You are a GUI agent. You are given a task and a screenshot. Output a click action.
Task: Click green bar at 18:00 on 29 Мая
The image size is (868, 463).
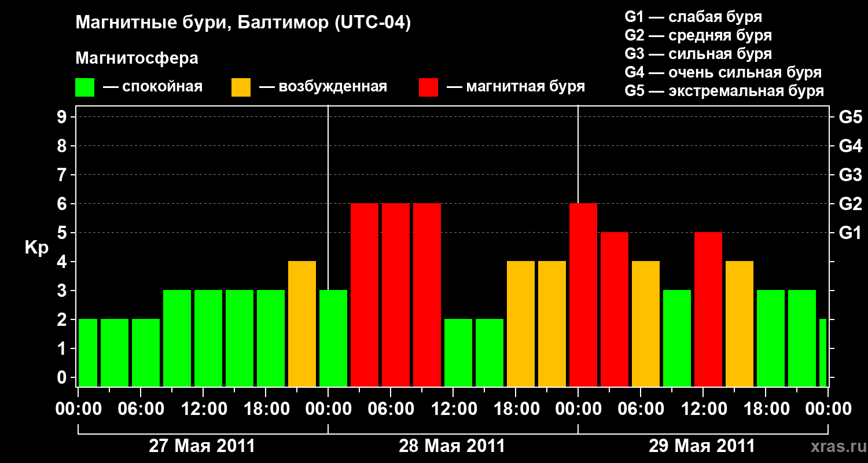[x=771, y=338]
